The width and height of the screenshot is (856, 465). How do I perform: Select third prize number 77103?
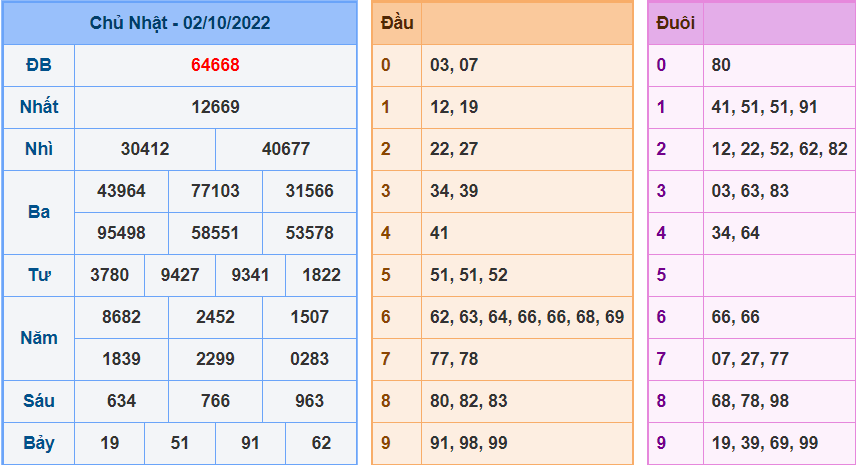coord(215,191)
